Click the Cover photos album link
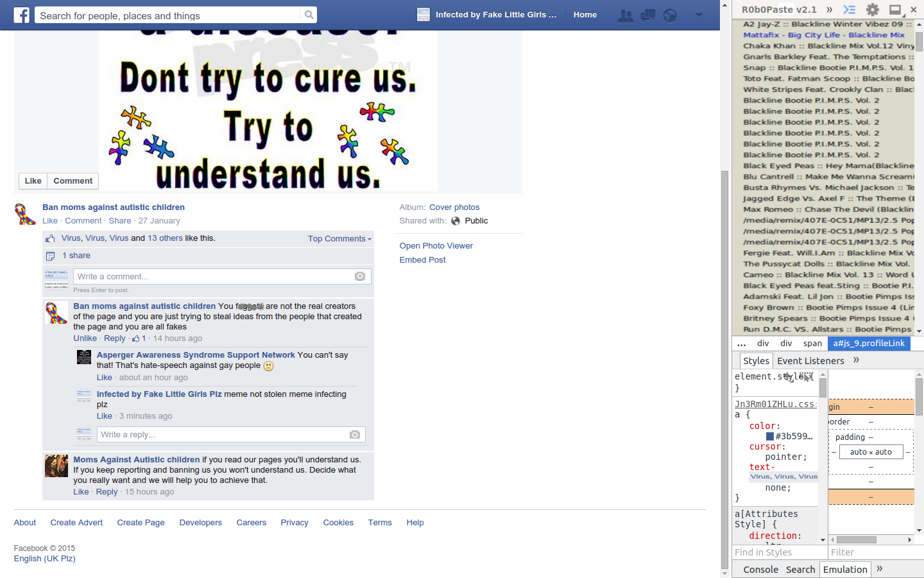Image resolution: width=924 pixels, height=578 pixels. click(x=454, y=207)
